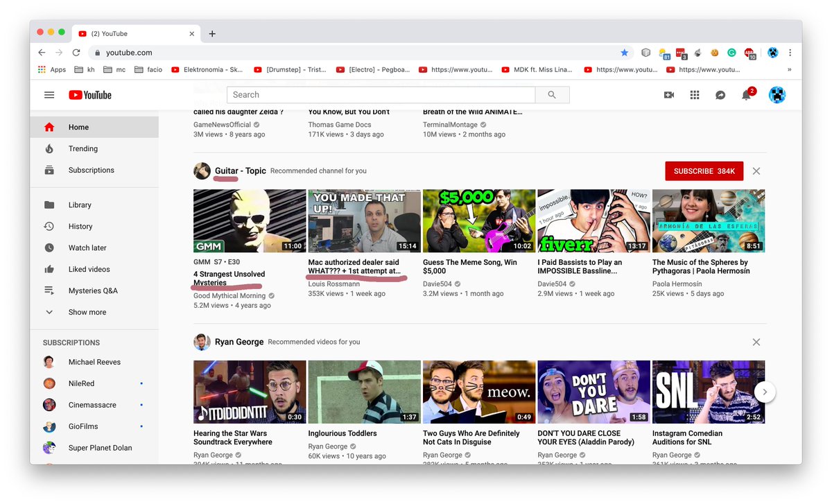
Task: Show next Ryan George videos arrow
Action: coord(765,392)
